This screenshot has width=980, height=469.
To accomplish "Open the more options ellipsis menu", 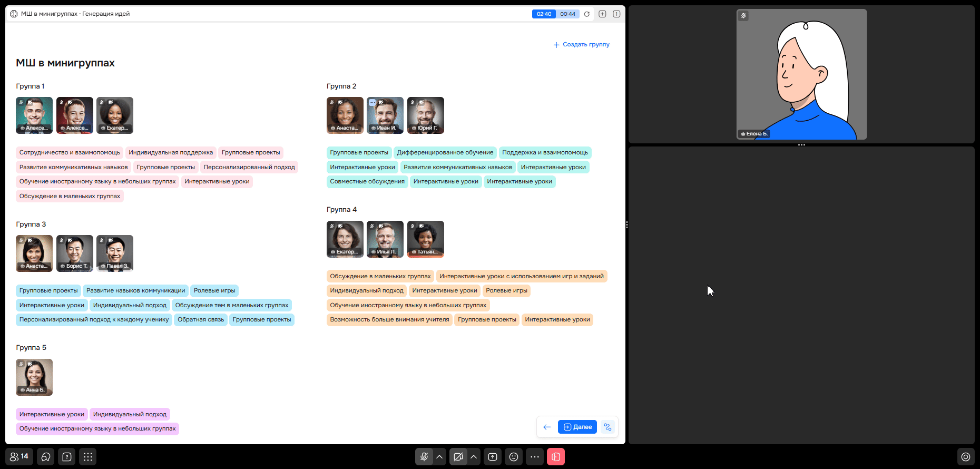I will pyautogui.click(x=535, y=457).
